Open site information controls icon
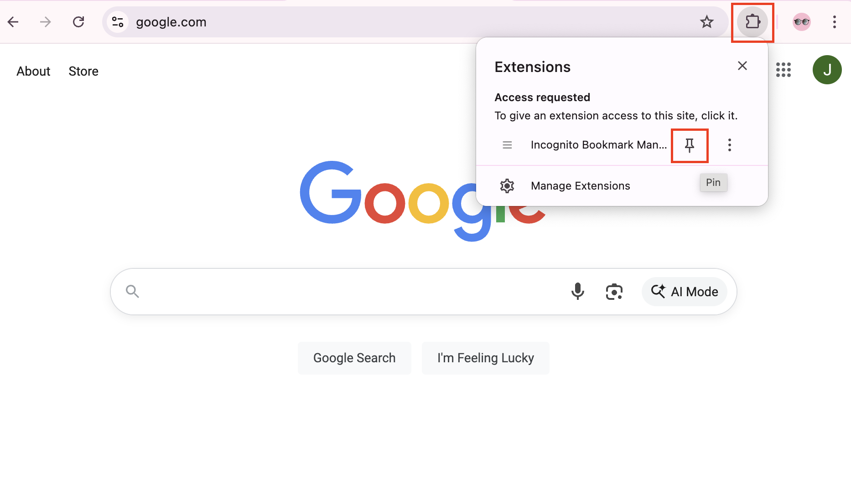The image size is (851, 504). coord(118,21)
